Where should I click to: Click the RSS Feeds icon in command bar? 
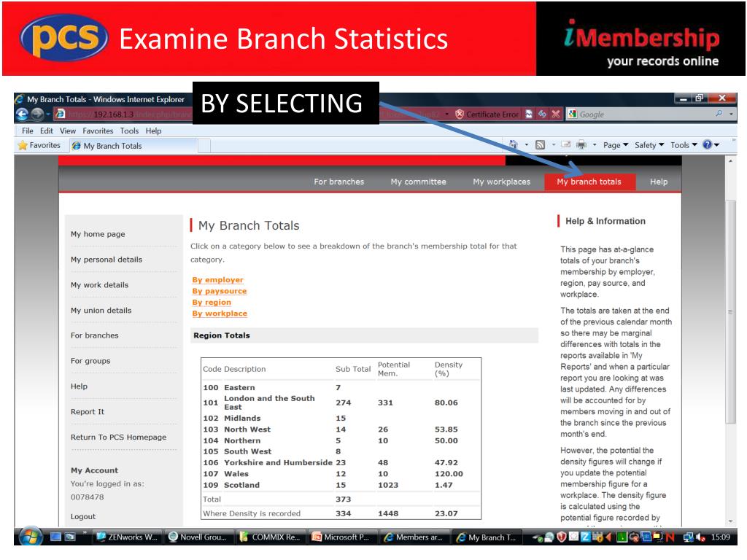[540, 145]
